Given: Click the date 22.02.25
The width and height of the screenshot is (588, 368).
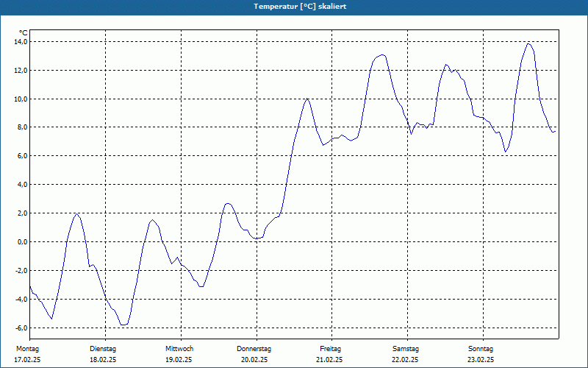Looking at the screenshot, I should (x=406, y=360).
